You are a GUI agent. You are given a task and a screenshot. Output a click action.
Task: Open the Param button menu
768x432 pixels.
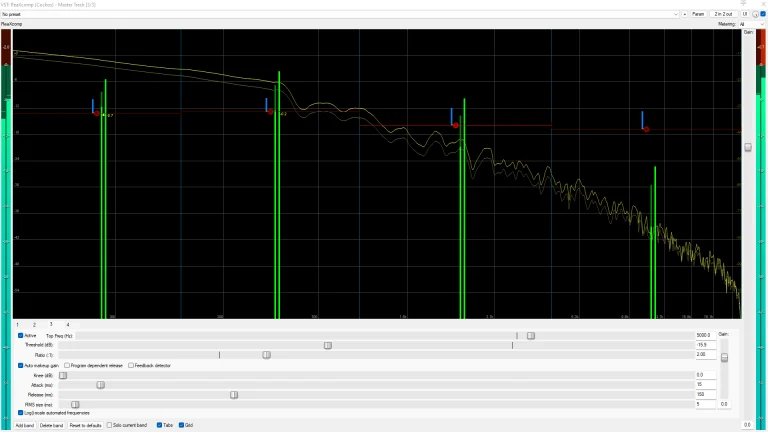point(698,14)
